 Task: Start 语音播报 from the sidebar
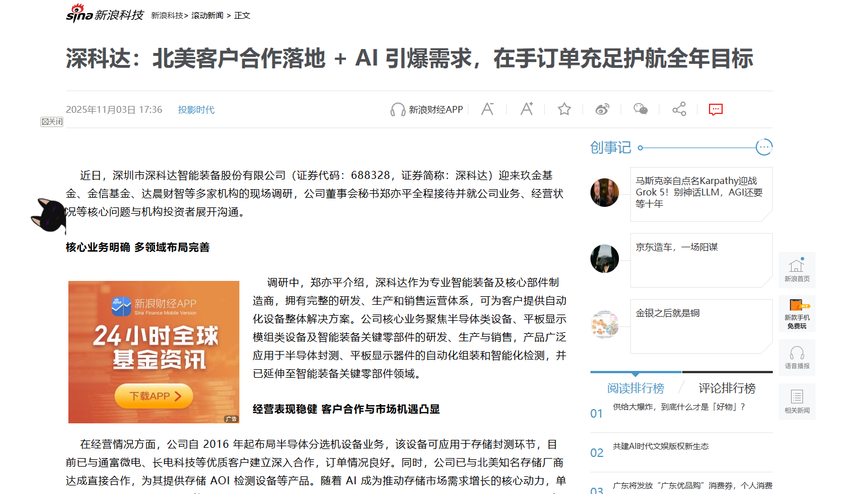(x=797, y=358)
